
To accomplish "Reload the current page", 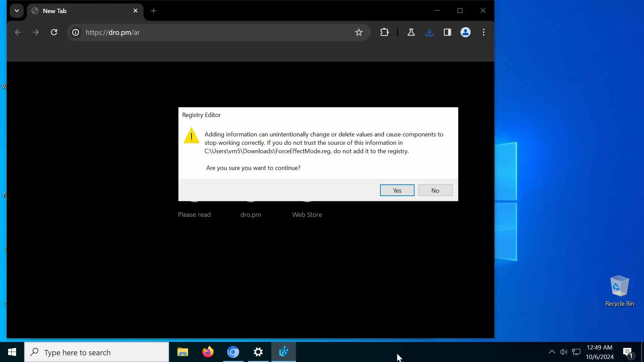I will pos(54,33).
